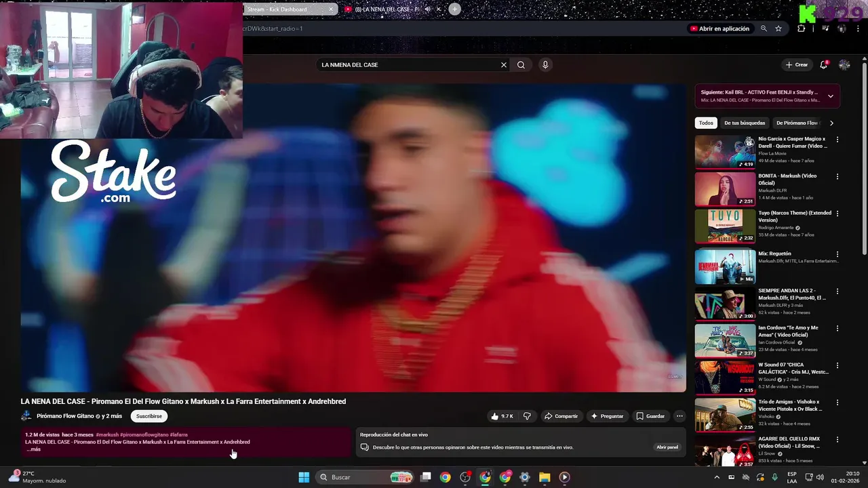868x488 pixels.
Task: Mute the YouTube tab via speaker icon
Action: 427,9
